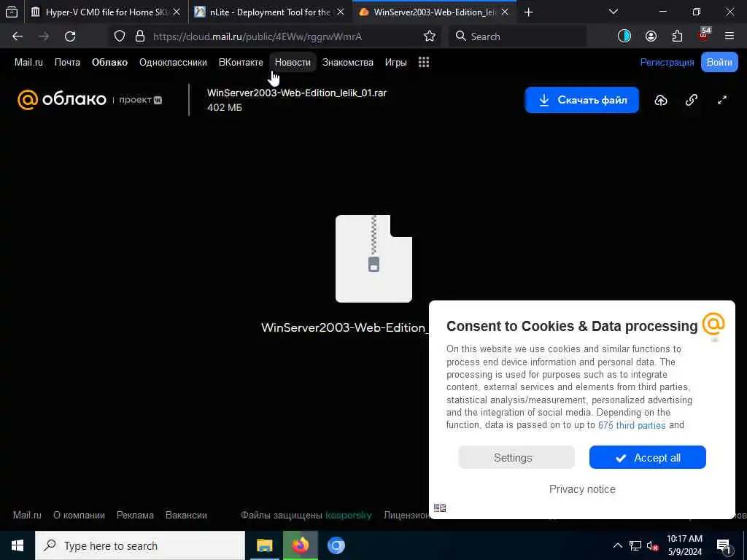Viewport: 747px width, 560px height.
Task: Click the Скачать файл download button
Action: [581, 100]
